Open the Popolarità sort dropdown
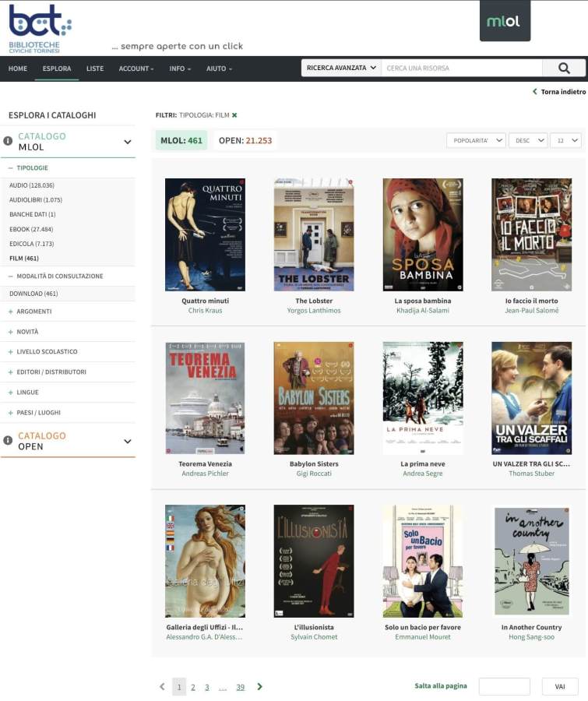 coord(475,140)
